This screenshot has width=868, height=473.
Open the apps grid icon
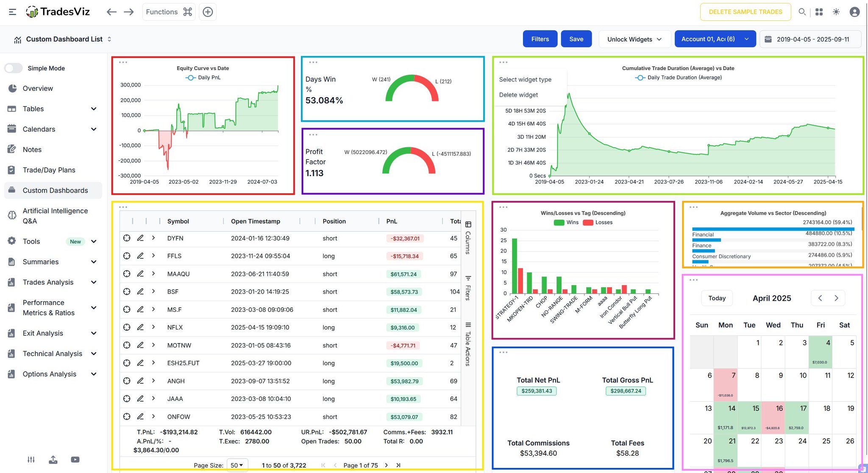819,12
